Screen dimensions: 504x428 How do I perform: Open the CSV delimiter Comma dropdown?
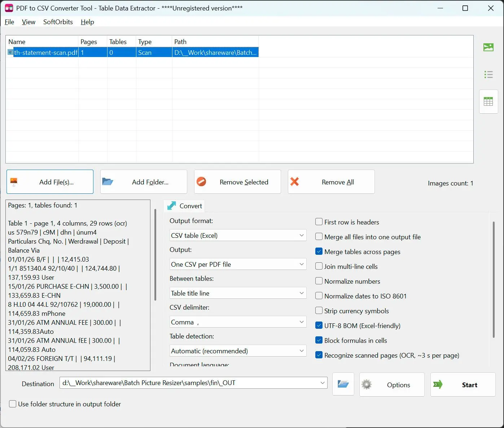[x=238, y=322]
